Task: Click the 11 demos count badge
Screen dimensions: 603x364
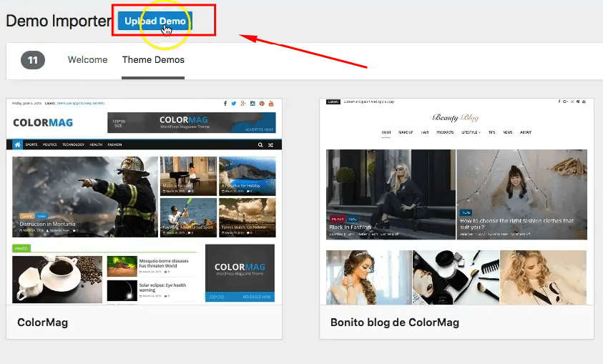Action: [x=33, y=60]
